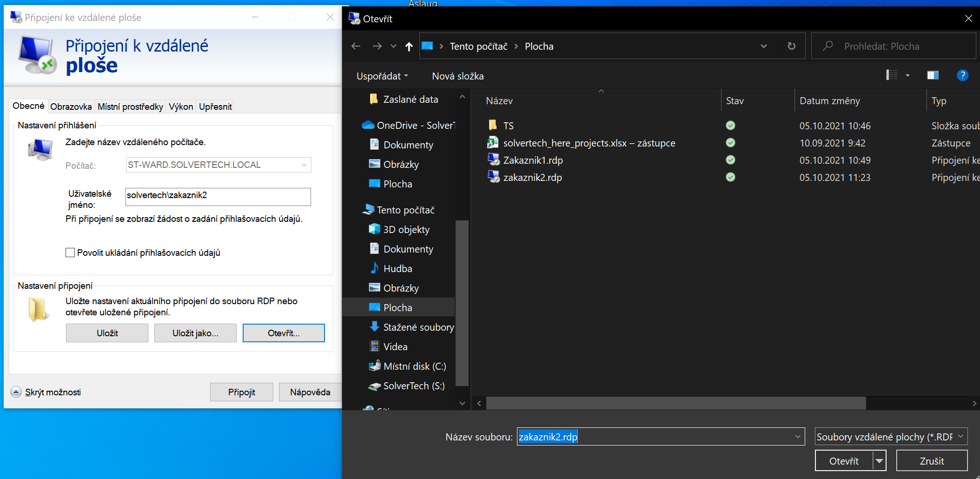Expand Otevřít button split arrow
The width and height of the screenshot is (980, 479).
pyautogui.click(x=879, y=461)
